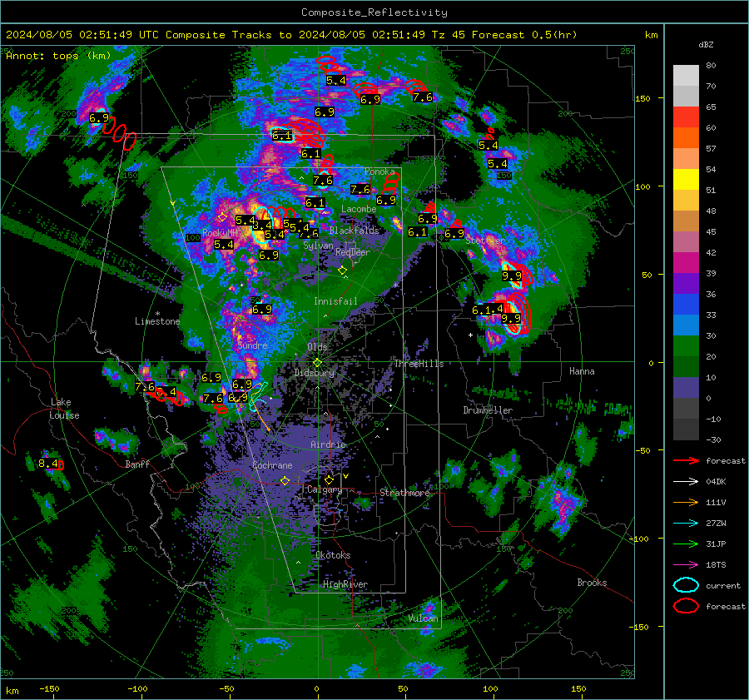The image size is (749, 700).
Task: Pick the red 60 dBZ legend swatch
Action: pos(686,117)
